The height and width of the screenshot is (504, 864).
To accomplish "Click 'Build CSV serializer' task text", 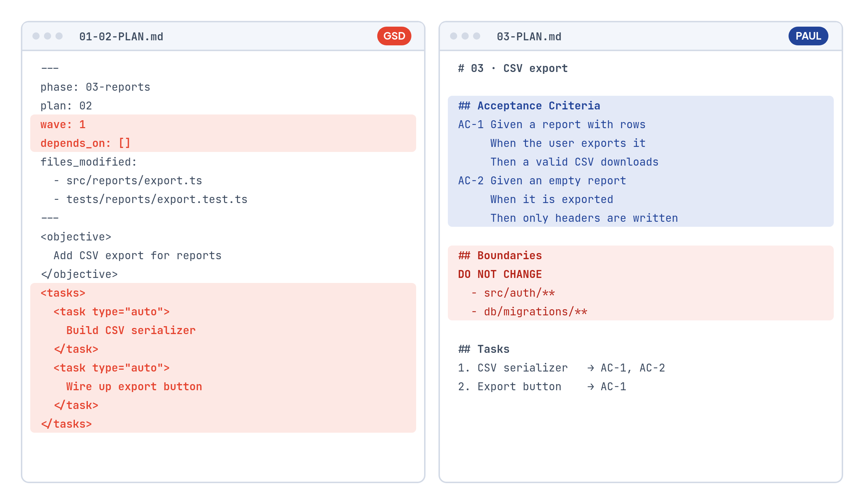I will [x=131, y=330].
